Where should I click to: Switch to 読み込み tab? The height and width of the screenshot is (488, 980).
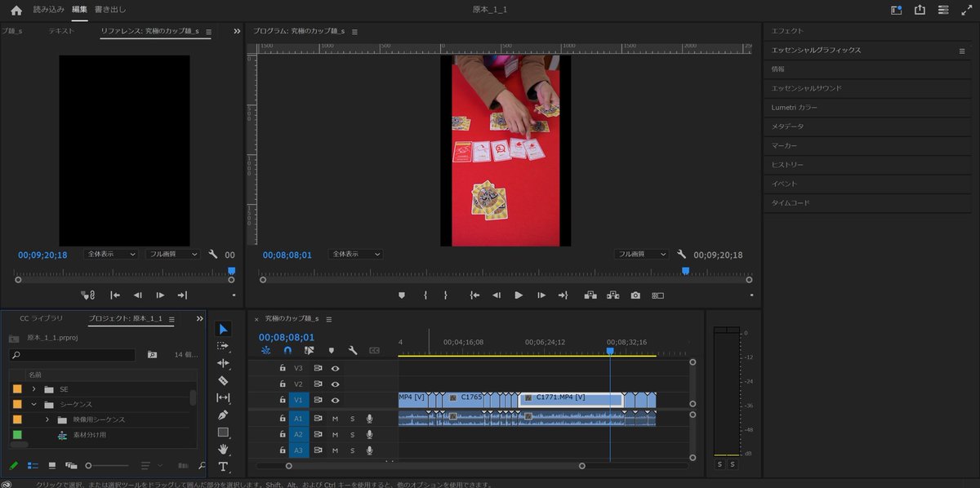click(x=49, y=10)
